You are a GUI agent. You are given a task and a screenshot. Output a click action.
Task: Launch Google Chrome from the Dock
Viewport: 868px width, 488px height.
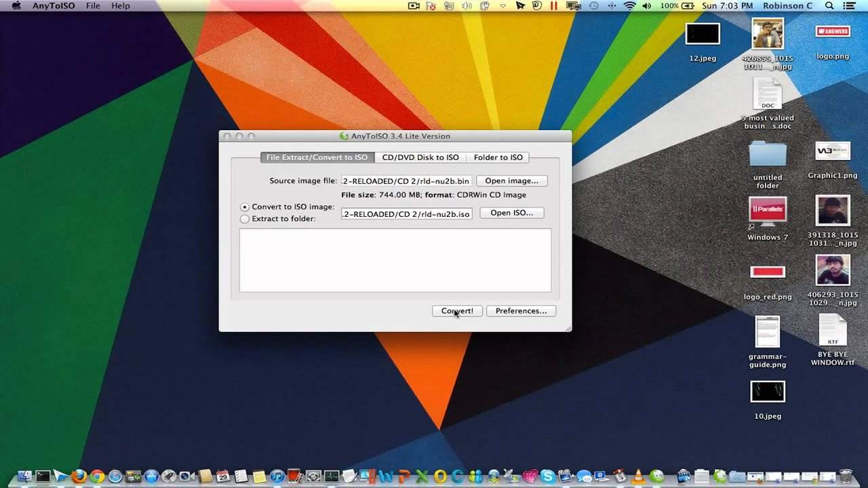coord(97,476)
